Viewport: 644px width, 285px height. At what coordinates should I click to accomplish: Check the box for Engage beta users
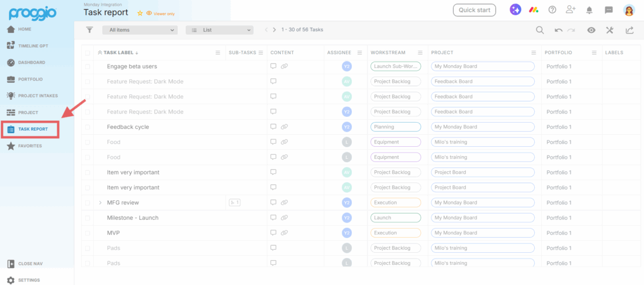coord(87,67)
